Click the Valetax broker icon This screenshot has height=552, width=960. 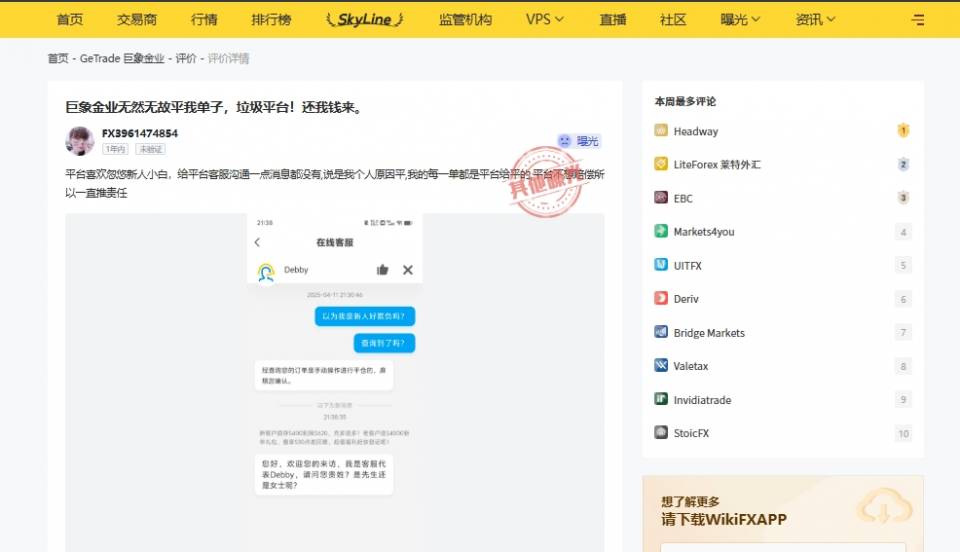click(x=661, y=365)
